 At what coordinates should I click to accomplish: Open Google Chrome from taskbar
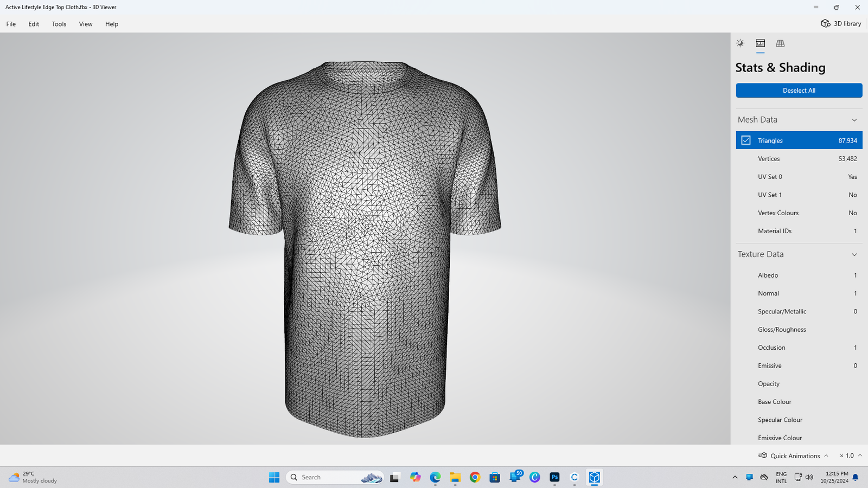pos(475,477)
